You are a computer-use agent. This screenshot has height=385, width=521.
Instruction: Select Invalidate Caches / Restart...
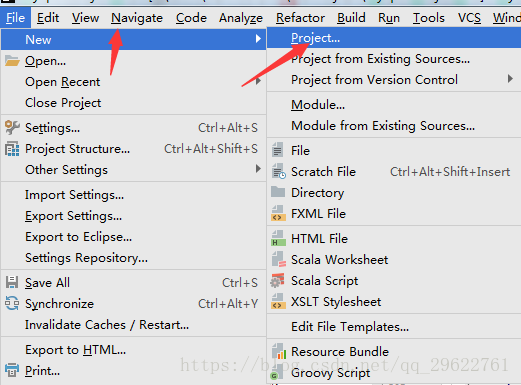pyautogui.click(x=133, y=325)
